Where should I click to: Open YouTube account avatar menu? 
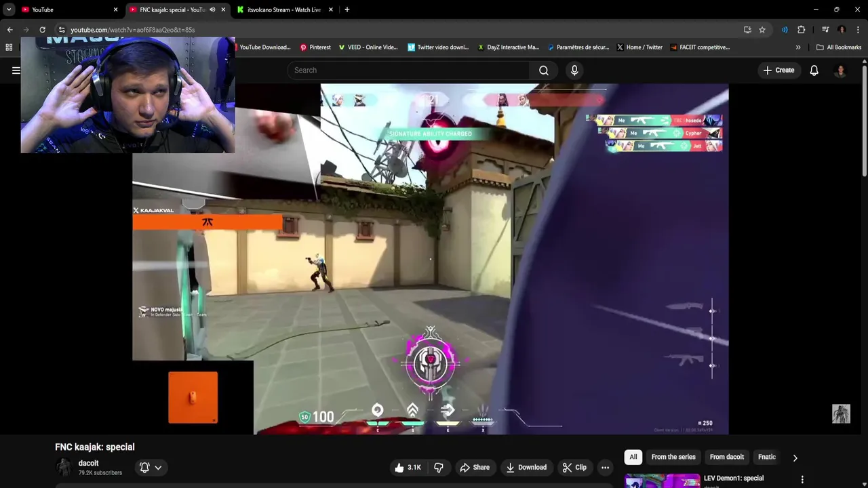click(x=841, y=70)
